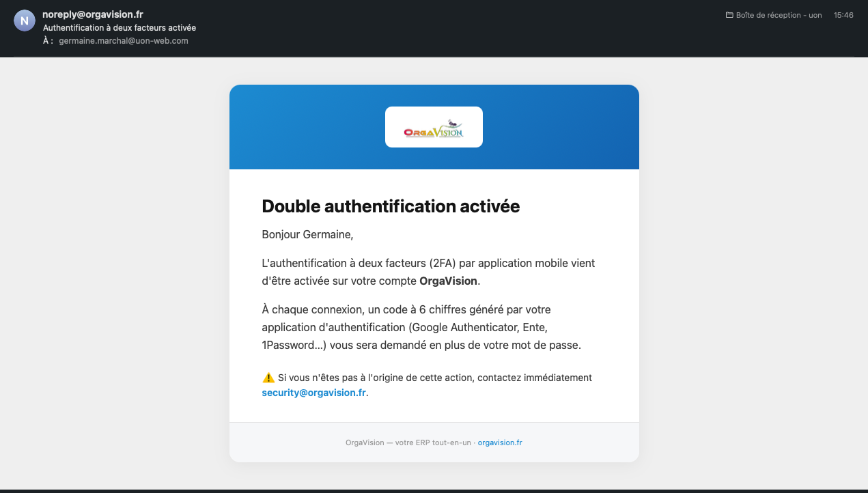Click the paragraph mentioning Google Authenticator

(x=421, y=327)
